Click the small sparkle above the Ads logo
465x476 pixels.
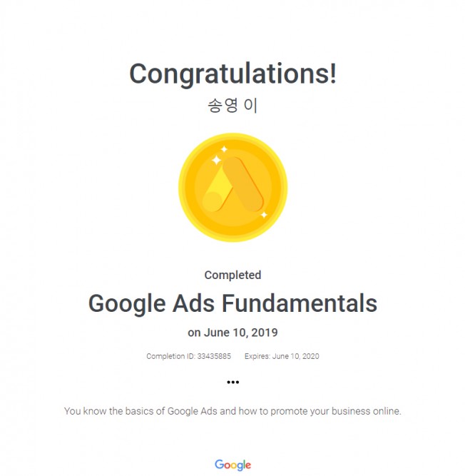[x=224, y=148]
